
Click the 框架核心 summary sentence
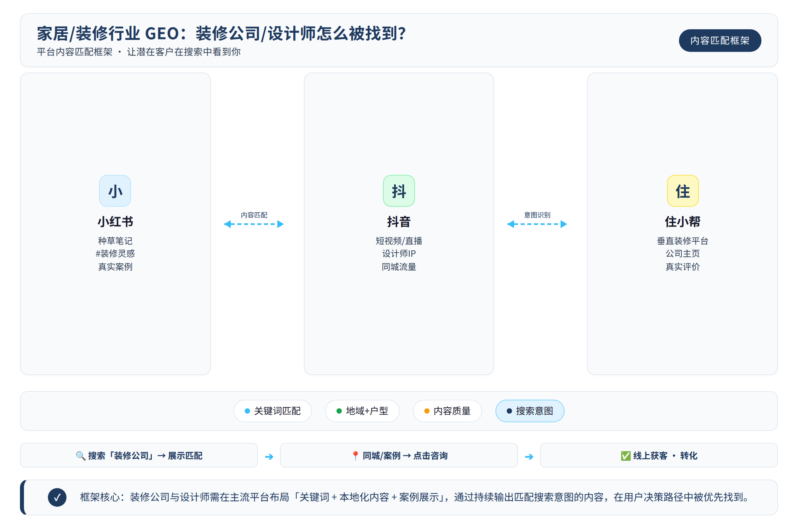(x=415, y=497)
